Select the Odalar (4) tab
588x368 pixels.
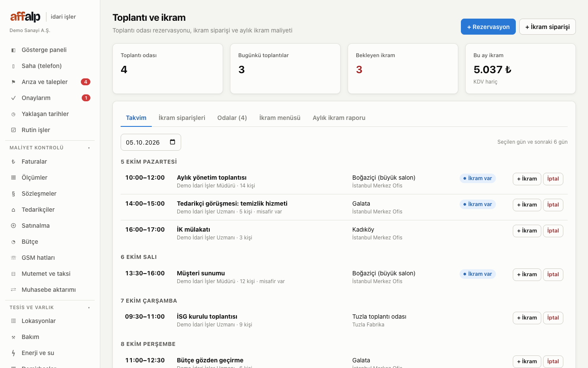tap(232, 118)
